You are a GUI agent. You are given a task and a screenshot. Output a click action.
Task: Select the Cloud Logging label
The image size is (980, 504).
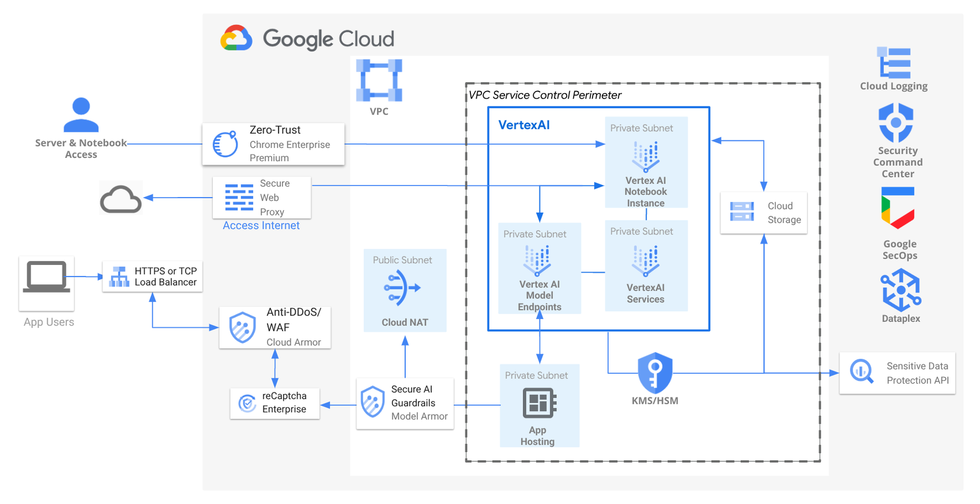pyautogui.click(x=894, y=86)
